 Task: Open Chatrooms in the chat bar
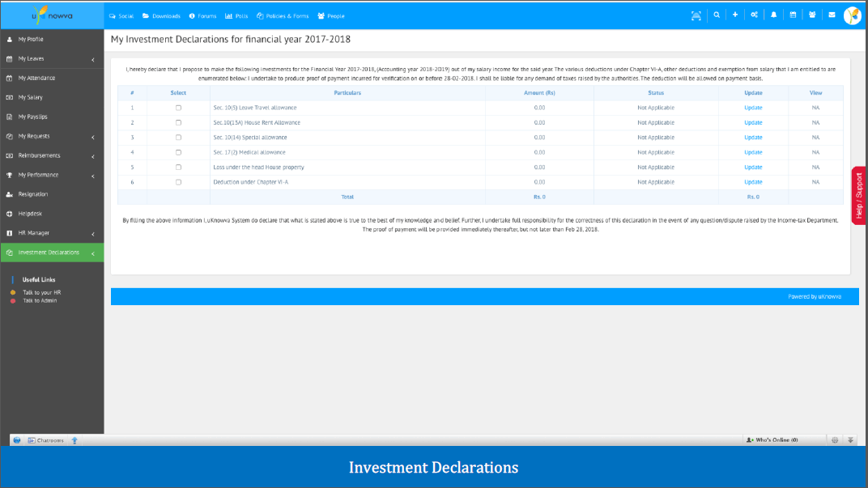click(x=46, y=440)
